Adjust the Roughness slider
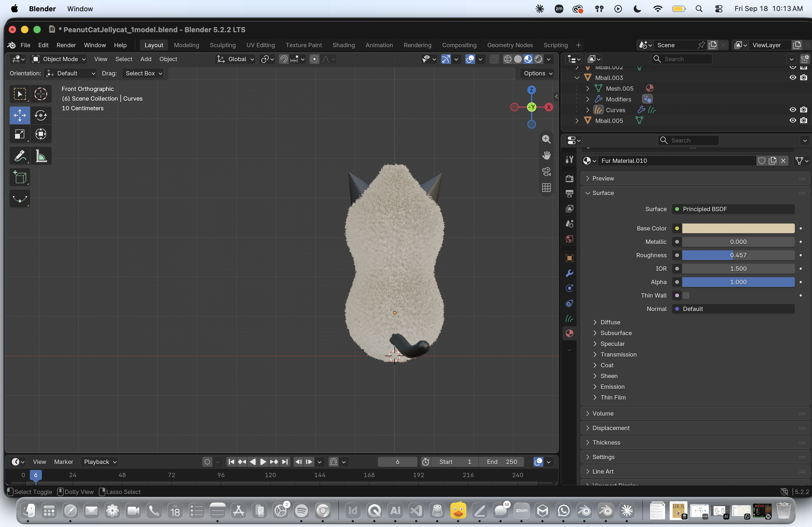 738,255
